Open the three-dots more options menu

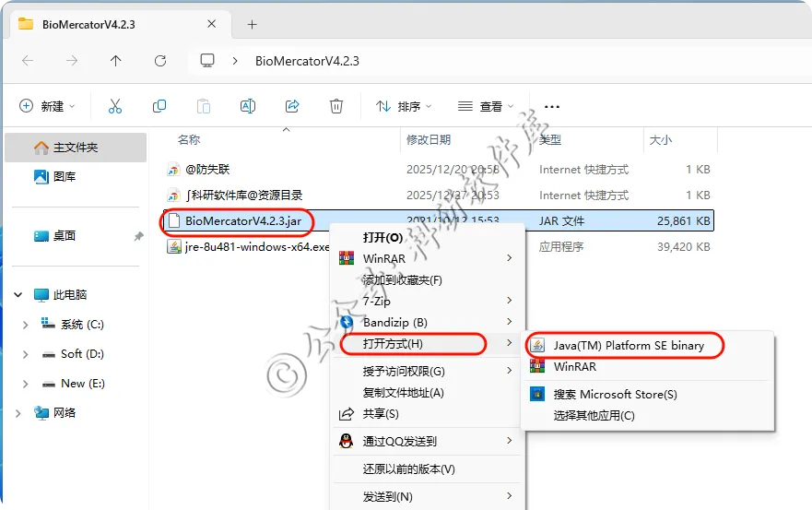point(552,107)
